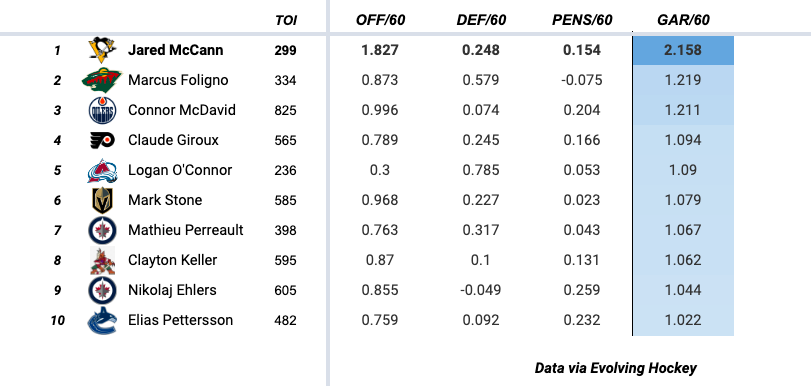Click the Colorado Avalanche logo
Image resolution: width=811 pixels, height=386 pixels.
[102, 170]
